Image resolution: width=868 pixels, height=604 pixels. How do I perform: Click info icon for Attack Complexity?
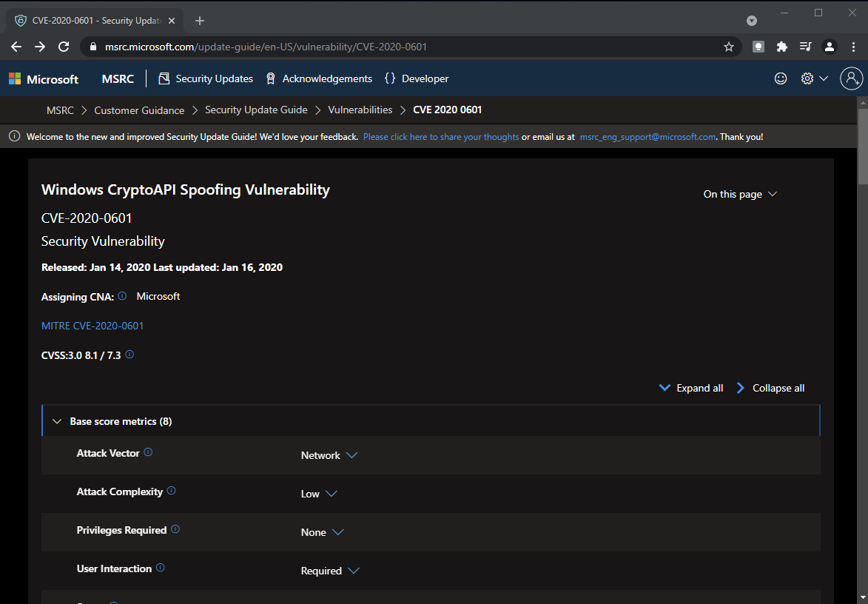171,491
